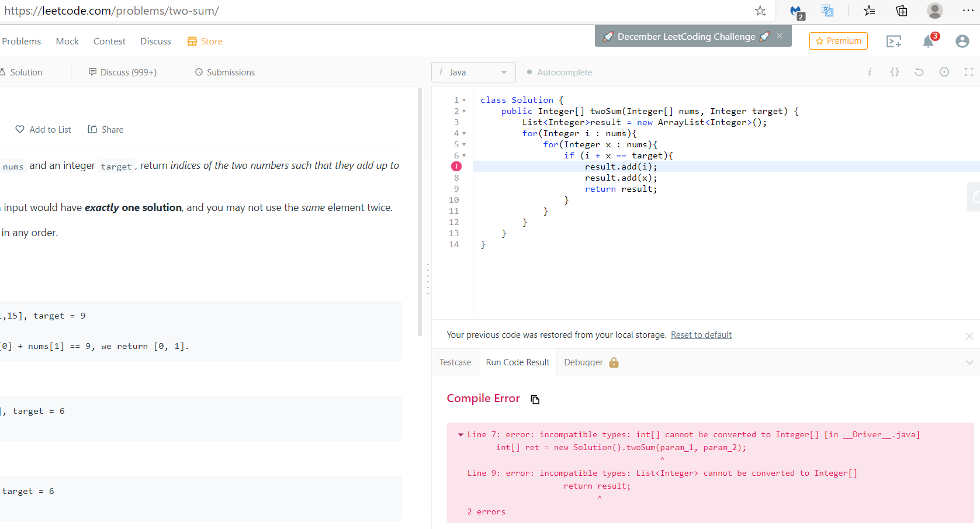Image resolution: width=980 pixels, height=529 pixels.
Task: Click the bookmark star in the address bar
Action: coord(760,11)
